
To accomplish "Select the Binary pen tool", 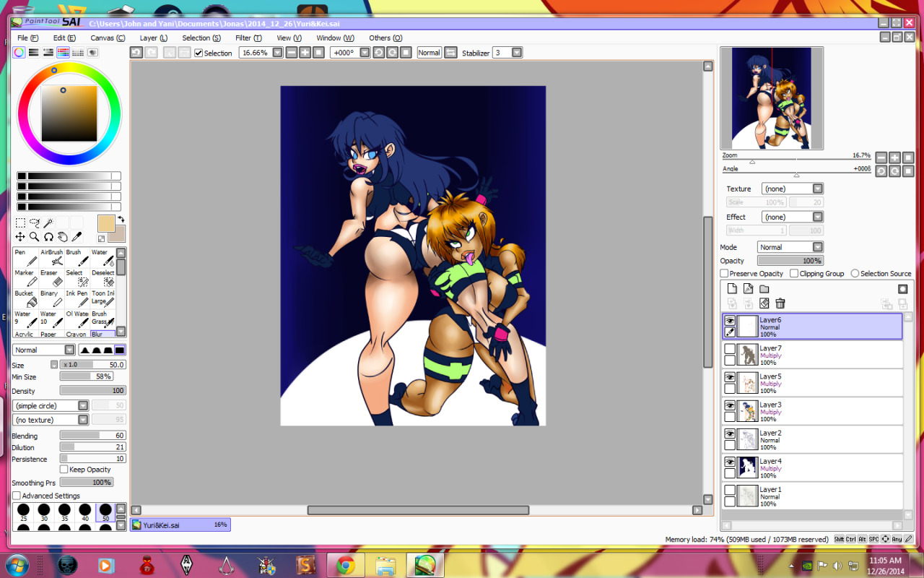I will (x=51, y=299).
